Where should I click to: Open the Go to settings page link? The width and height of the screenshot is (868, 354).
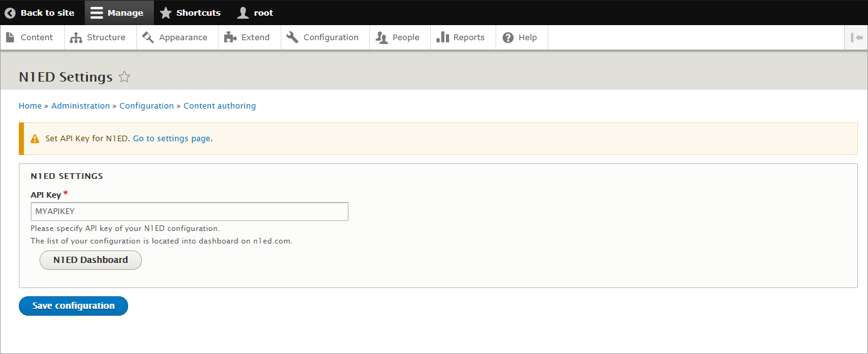click(171, 139)
